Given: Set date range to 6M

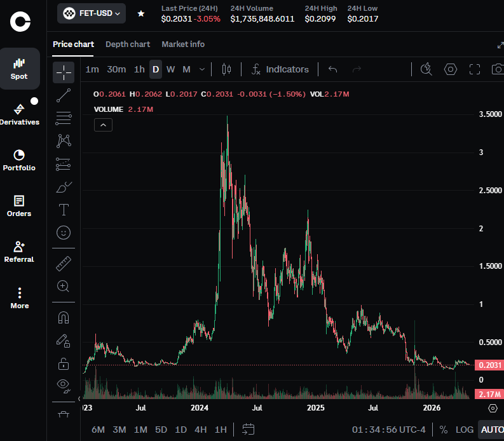Looking at the screenshot, I should [98, 430].
